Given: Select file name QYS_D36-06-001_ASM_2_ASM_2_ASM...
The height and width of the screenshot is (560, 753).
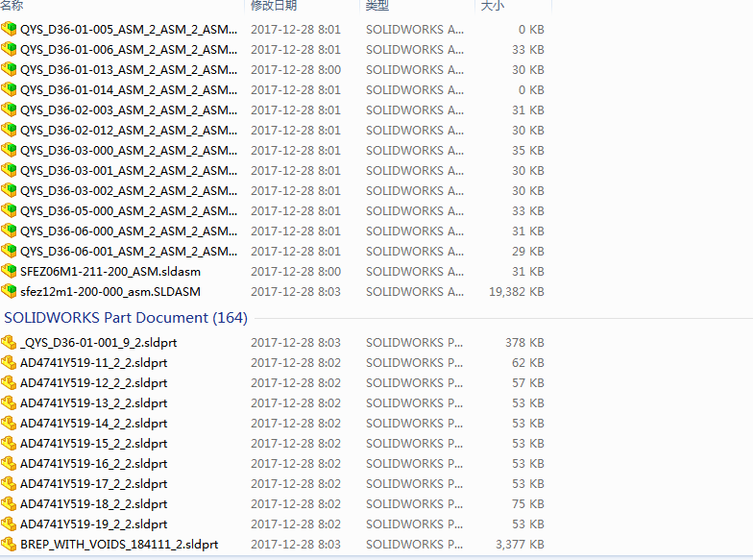Looking at the screenshot, I should pos(129,252).
